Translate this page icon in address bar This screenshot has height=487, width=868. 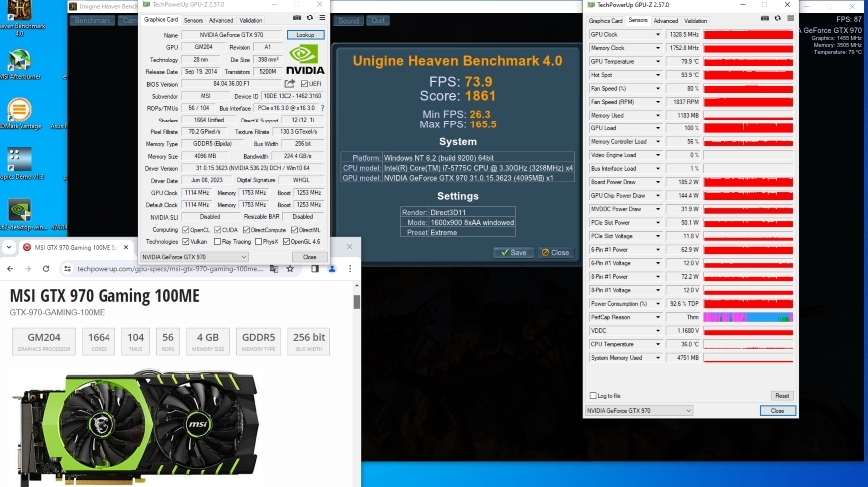[274, 269]
